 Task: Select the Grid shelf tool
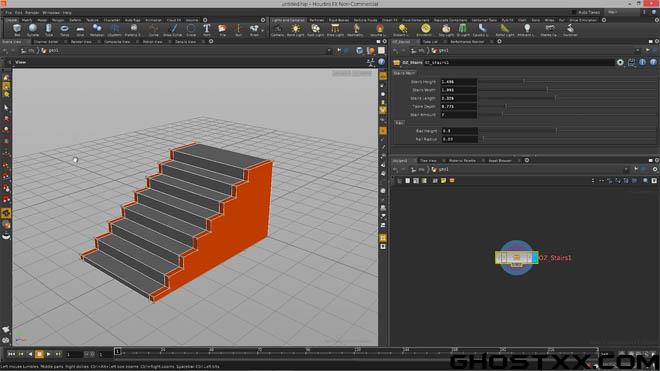80,30
